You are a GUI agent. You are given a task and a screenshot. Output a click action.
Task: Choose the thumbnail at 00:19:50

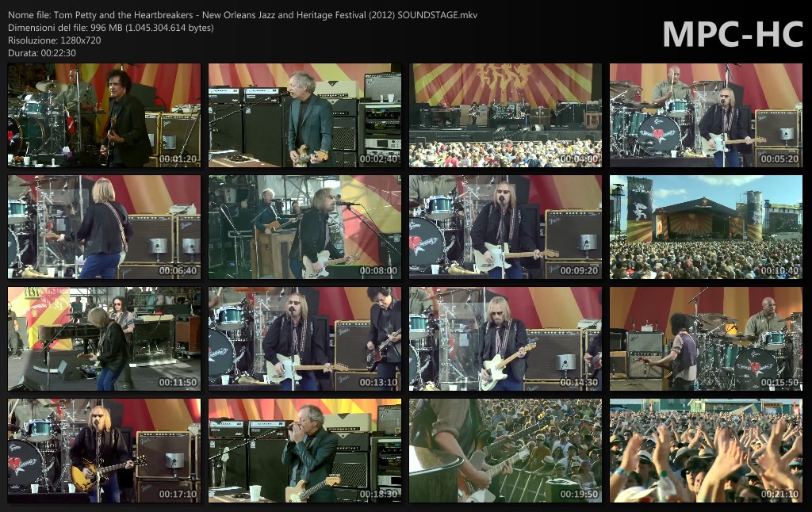click(x=505, y=451)
